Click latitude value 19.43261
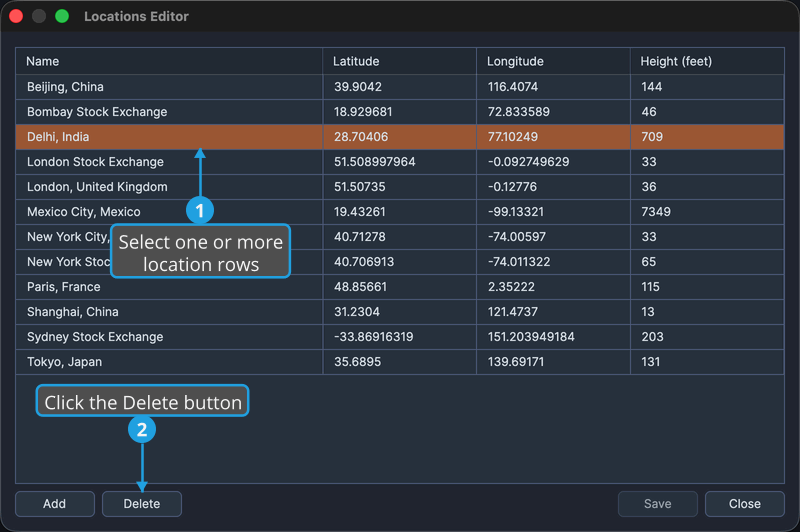This screenshot has height=532, width=800. pos(360,212)
